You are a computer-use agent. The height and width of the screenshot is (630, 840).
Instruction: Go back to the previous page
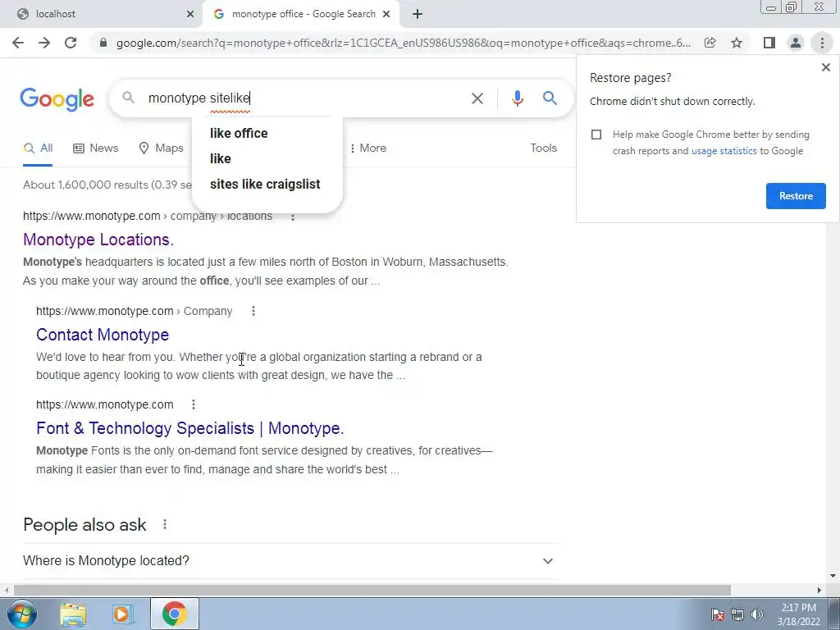[18, 43]
